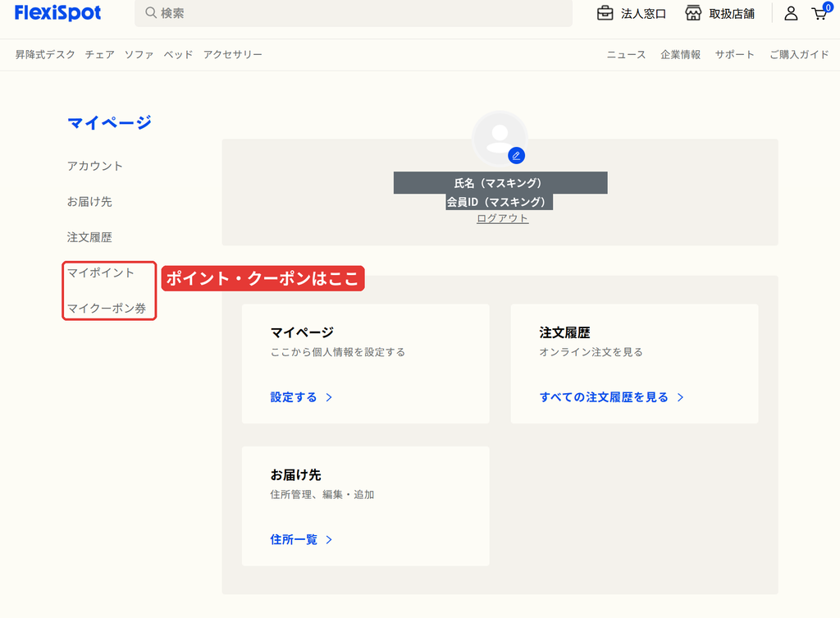The height and width of the screenshot is (618, 840).
Task: Open the 取扱店舗 link
Action: 732,13
